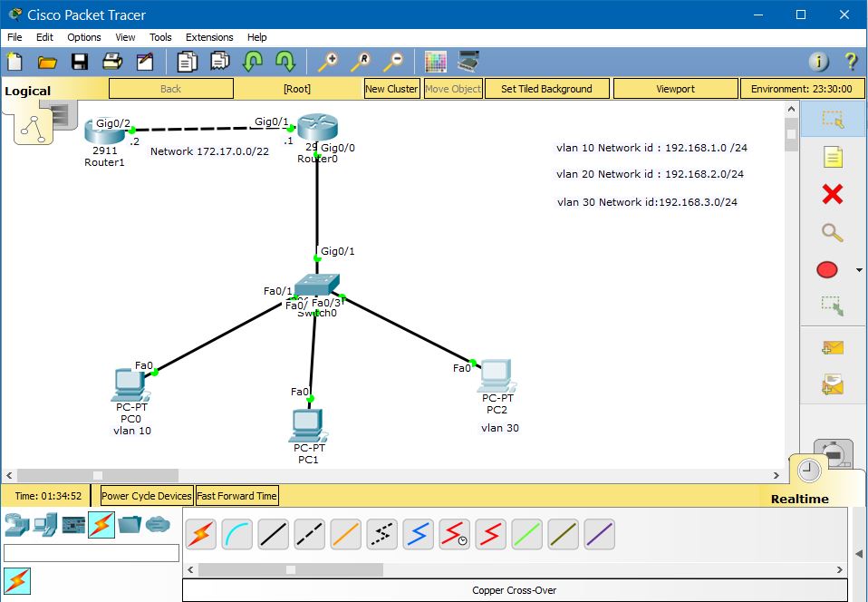Click the Network Information icon

click(819, 62)
